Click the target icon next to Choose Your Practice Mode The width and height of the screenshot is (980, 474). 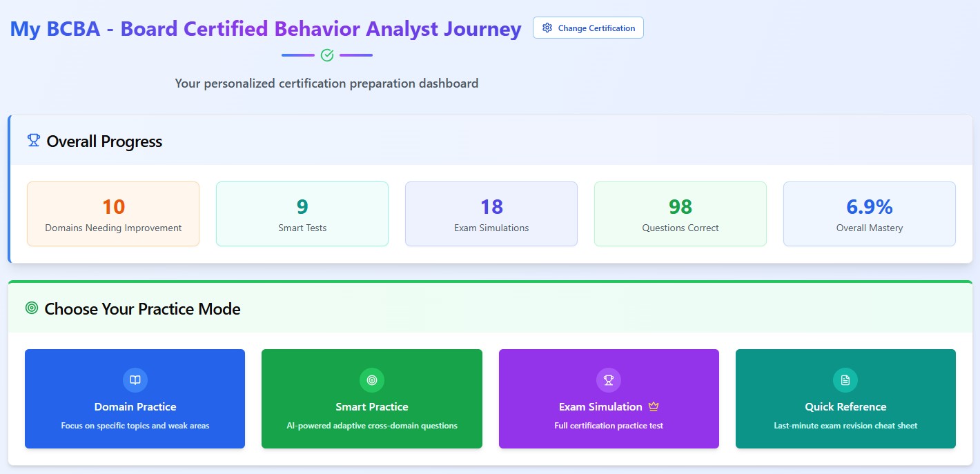(x=30, y=308)
